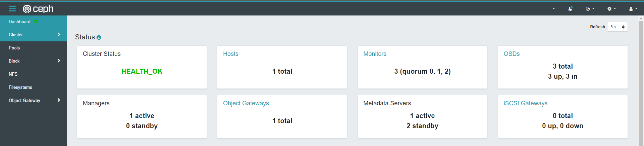This screenshot has height=146, width=644.
Task: Expand the Cluster menu
Action: click(33, 35)
